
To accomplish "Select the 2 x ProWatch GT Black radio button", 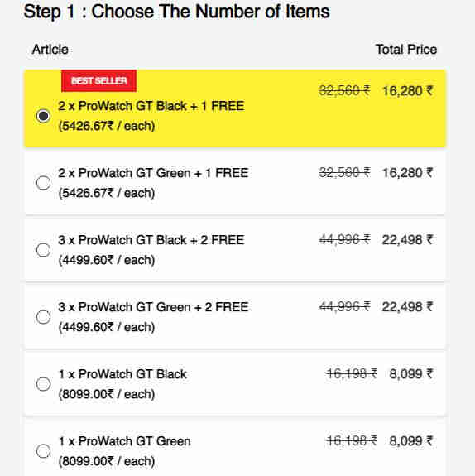I will [x=43, y=116].
